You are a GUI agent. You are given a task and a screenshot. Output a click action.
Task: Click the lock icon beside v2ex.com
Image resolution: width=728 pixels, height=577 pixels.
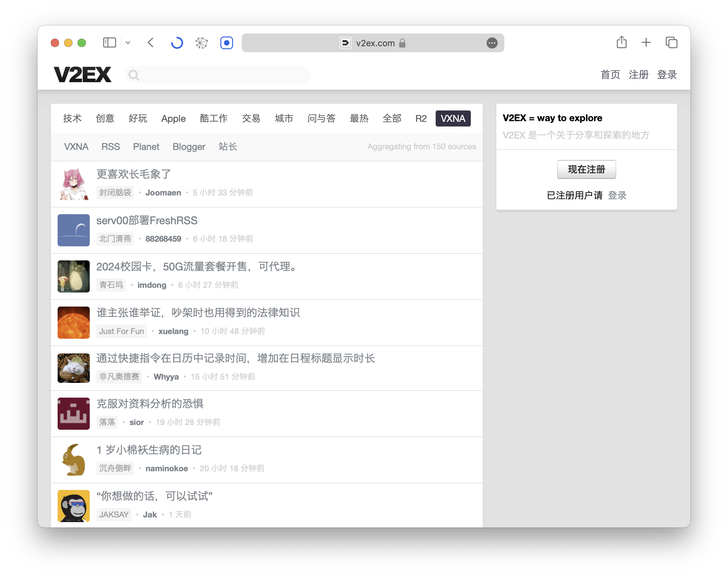point(402,43)
